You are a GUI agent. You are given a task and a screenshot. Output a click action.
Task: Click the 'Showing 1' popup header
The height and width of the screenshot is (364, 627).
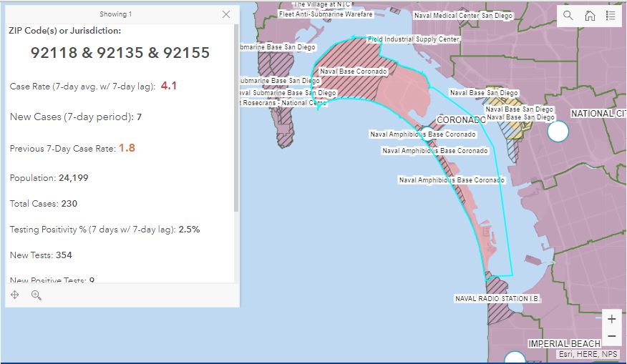[x=115, y=14]
